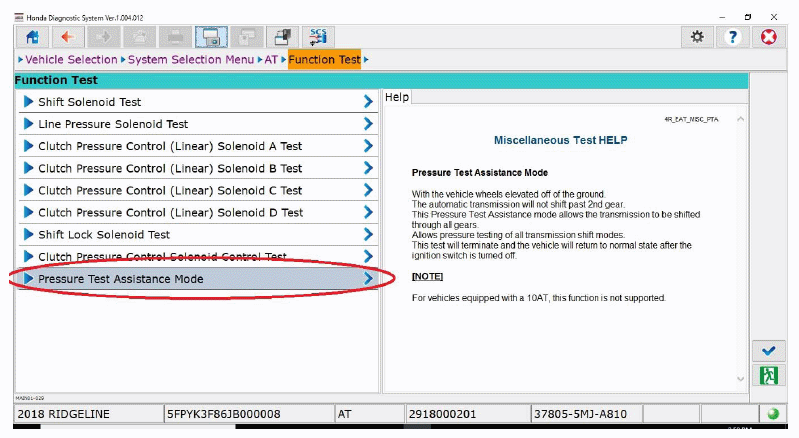
Task: Switch to the Help tab
Action: 396,97
